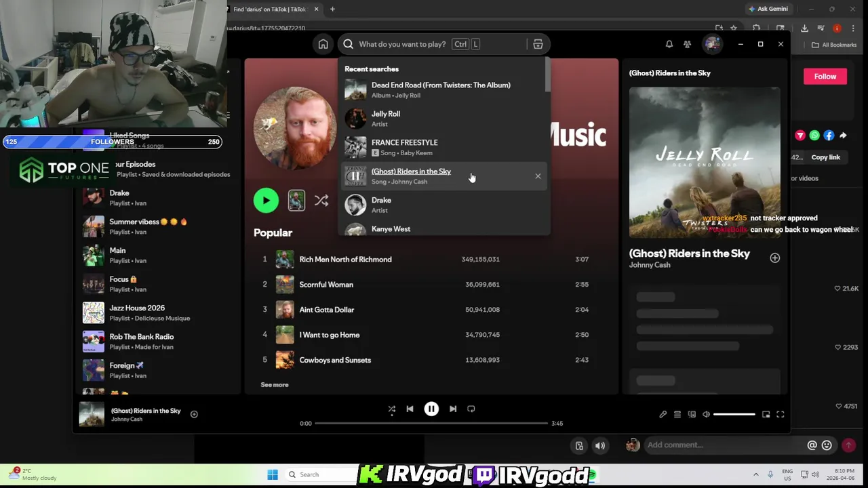Open Spotify notifications bell
Screen dimensions: 868x488
tap(669, 44)
